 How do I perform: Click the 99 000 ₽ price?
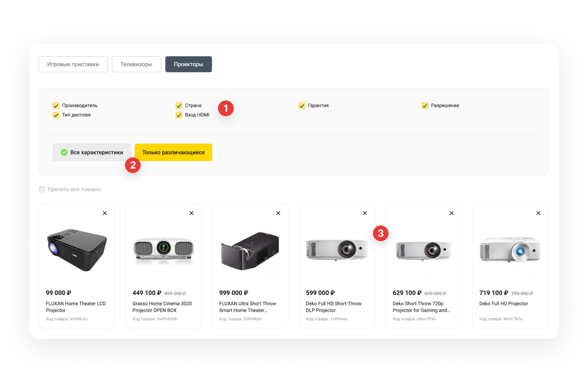click(58, 293)
